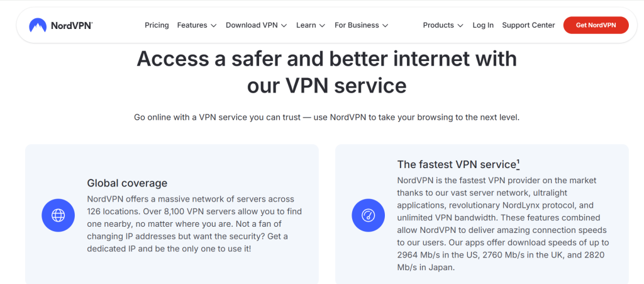Go to the Support Center
Viewport: 644px width, 284px height.
(x=528, y=25)
